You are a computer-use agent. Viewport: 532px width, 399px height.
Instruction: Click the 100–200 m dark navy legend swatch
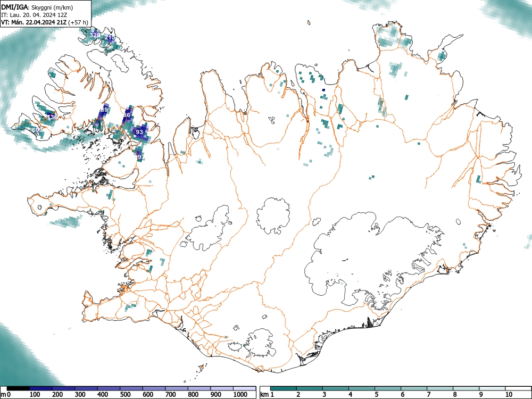tap(41, 388)
